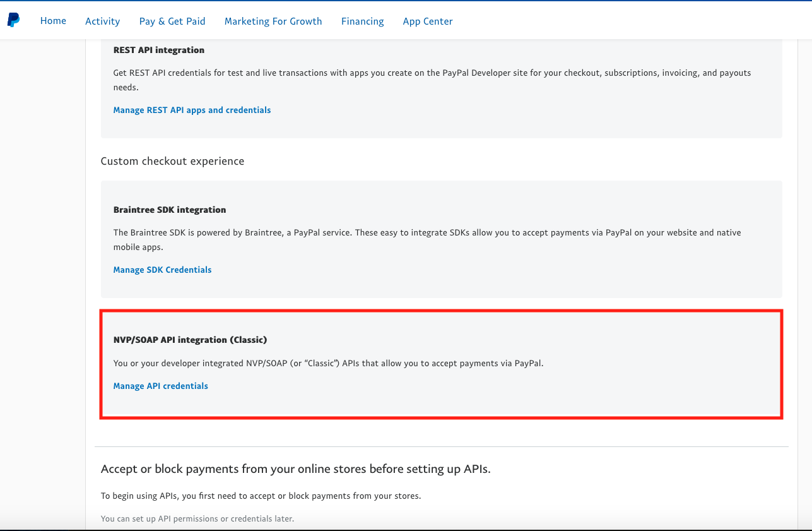Select the REST API integration heading
Screen dimensions: 812x531
[x=159, y=50]
